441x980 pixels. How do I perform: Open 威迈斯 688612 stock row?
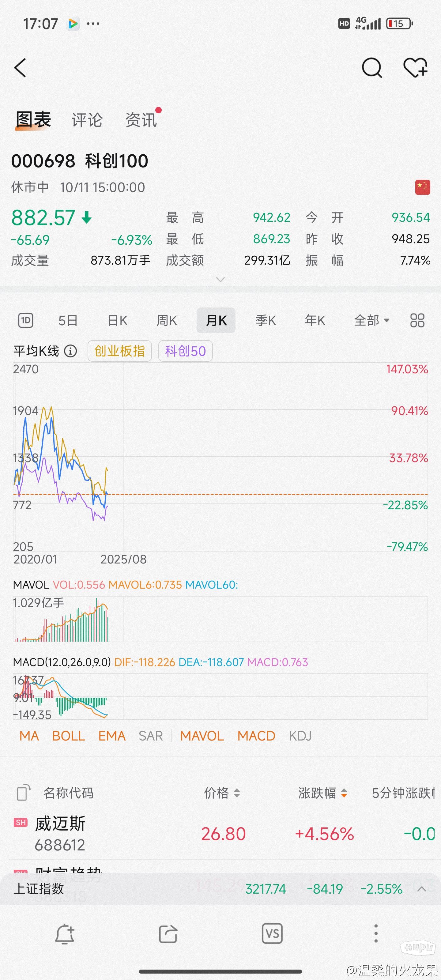point(220,834)
